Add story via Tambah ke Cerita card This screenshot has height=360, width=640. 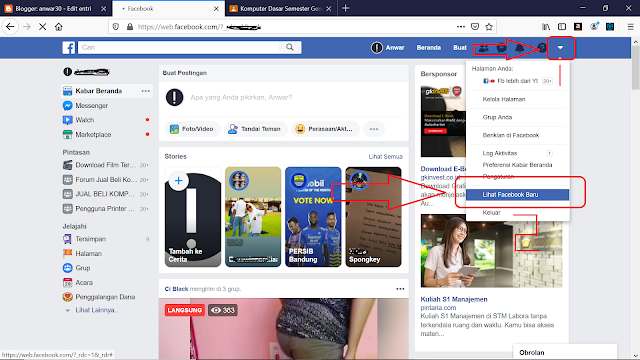pyautogui.click(x=193, y=217)
